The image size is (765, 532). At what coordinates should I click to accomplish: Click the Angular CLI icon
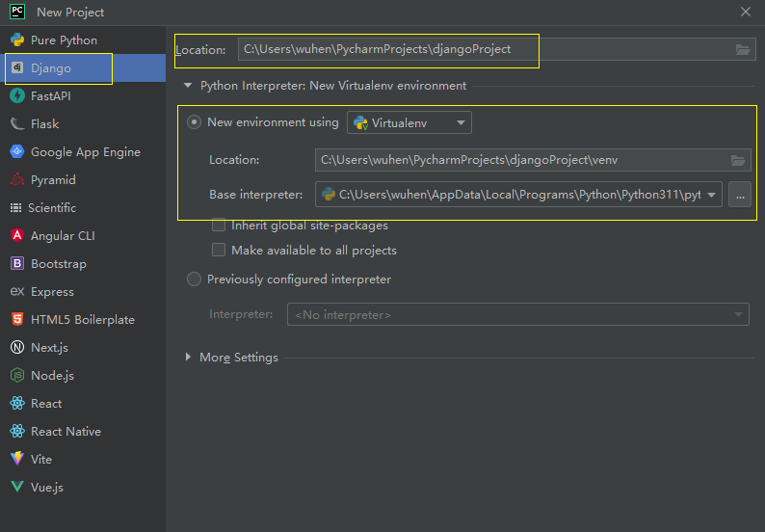click(x=16, y=236)
